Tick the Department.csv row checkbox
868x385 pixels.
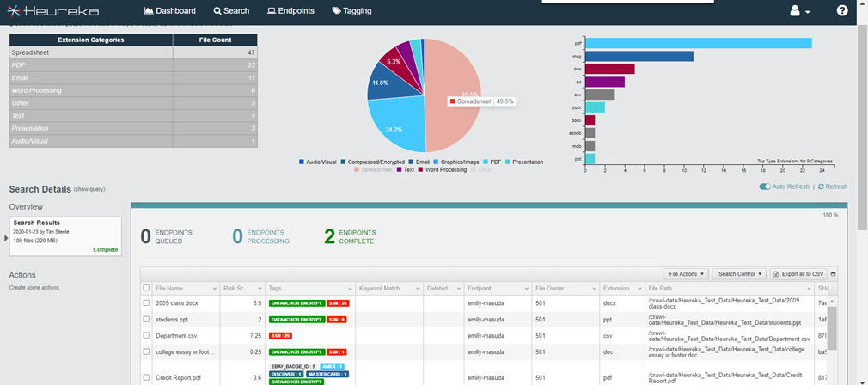tap(146, 335)
